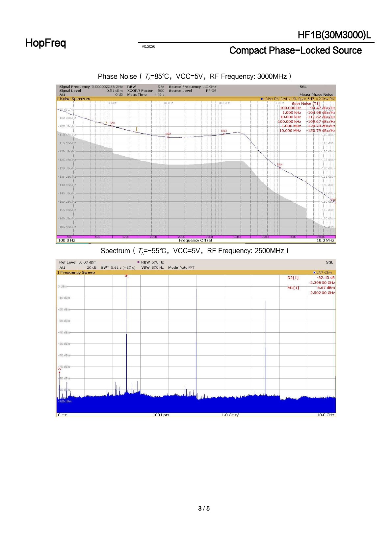Click the SWT 5.68 s sweep time

pos(118,268)
